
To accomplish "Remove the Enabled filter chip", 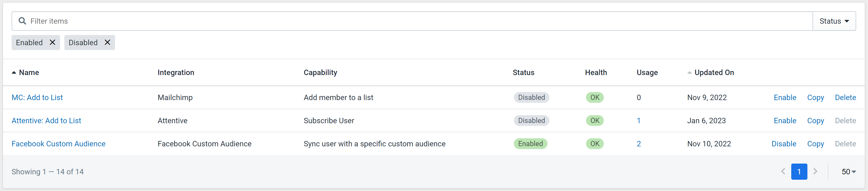I will tap(53, 43).
